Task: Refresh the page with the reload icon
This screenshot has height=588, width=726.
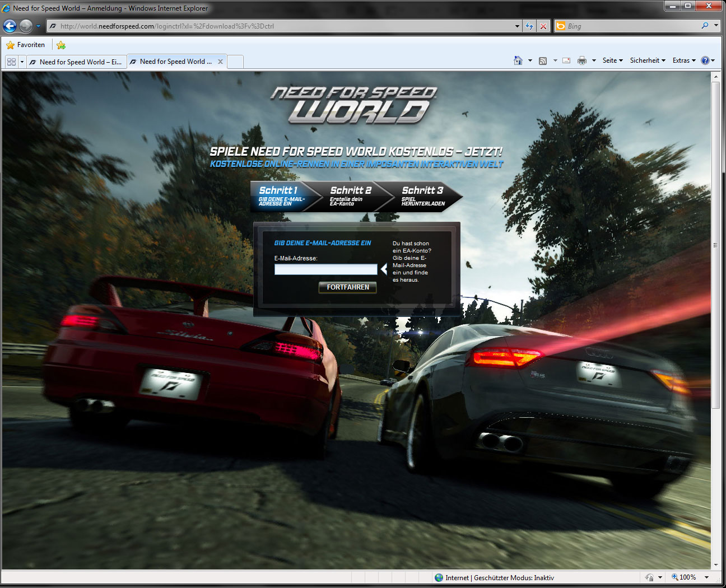Action: click(x=529, y=26)
